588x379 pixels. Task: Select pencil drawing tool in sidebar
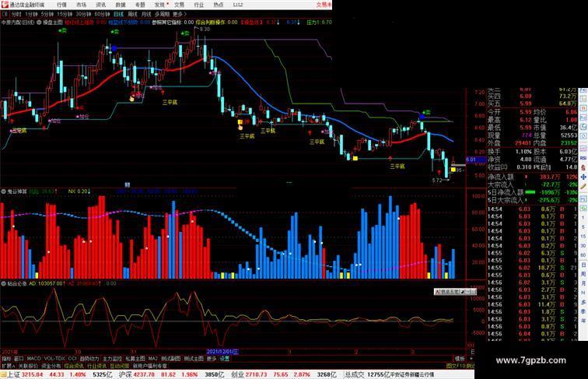point(583,186)
